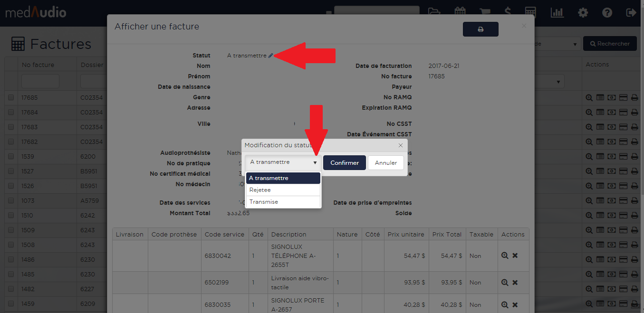Open the statistics bar chart icon

(x=557, y=12)
